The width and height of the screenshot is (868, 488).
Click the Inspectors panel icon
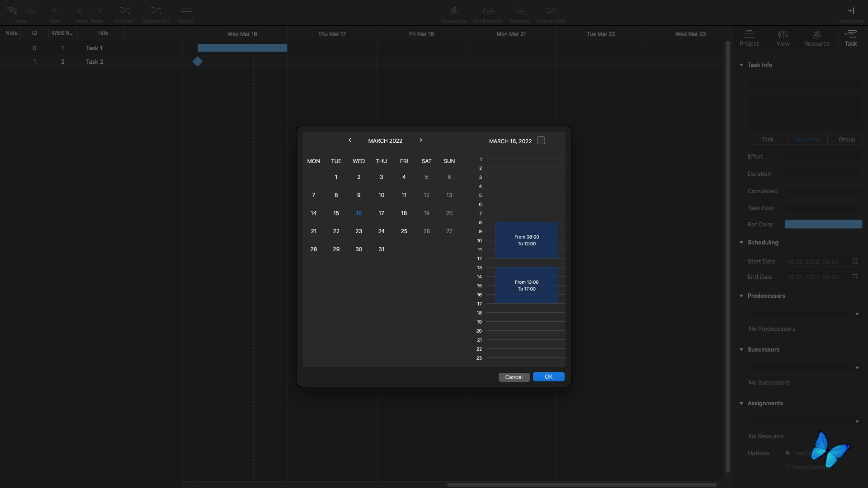(x=850, y=11)
